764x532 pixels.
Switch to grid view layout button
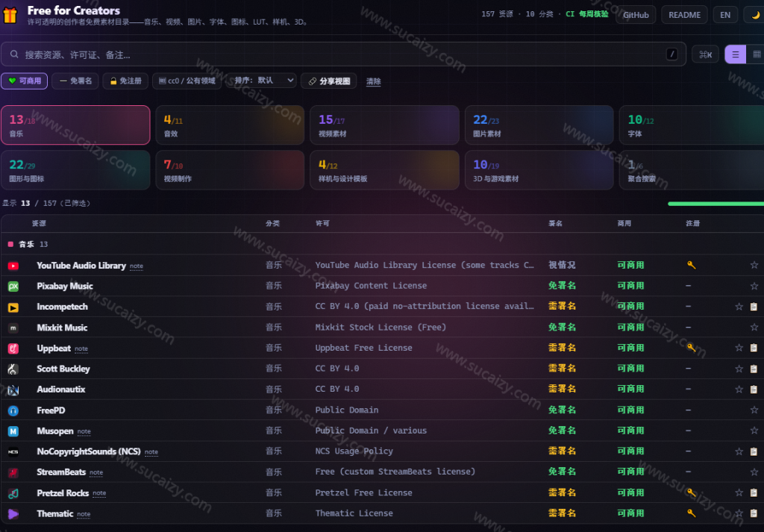click(x=756, y=54)
